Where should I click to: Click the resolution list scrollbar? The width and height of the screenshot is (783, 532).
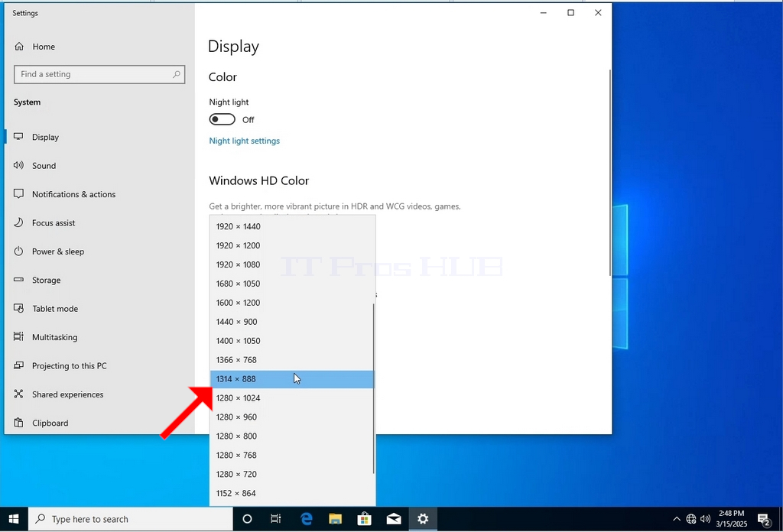[x=373, y=388]
